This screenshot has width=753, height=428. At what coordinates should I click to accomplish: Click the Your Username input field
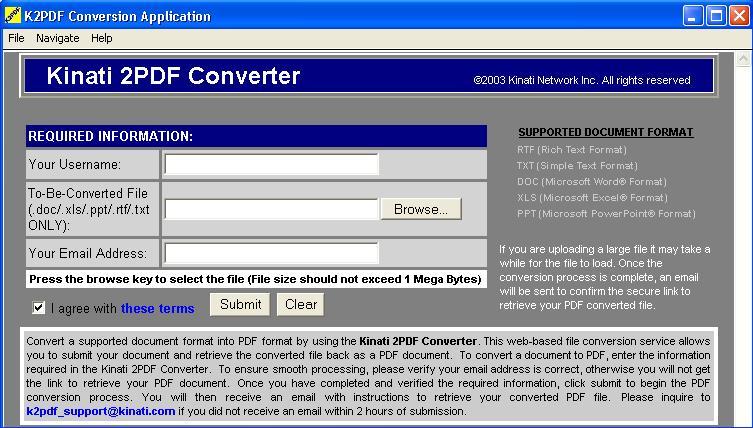coord(271,164)
